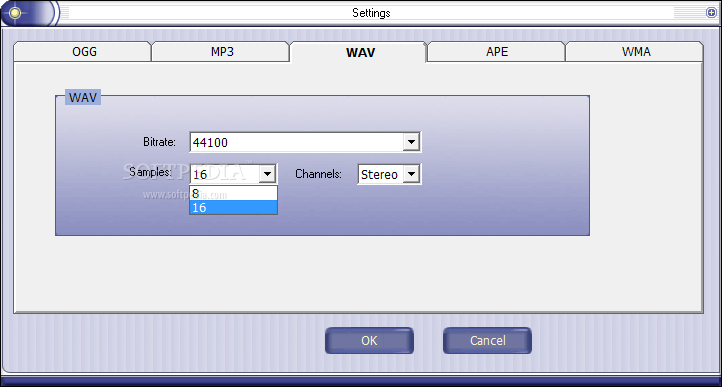Switch to the OGG tab
Image resolution: width=722 pixels, height=387 pixels.
coord(83,52)
